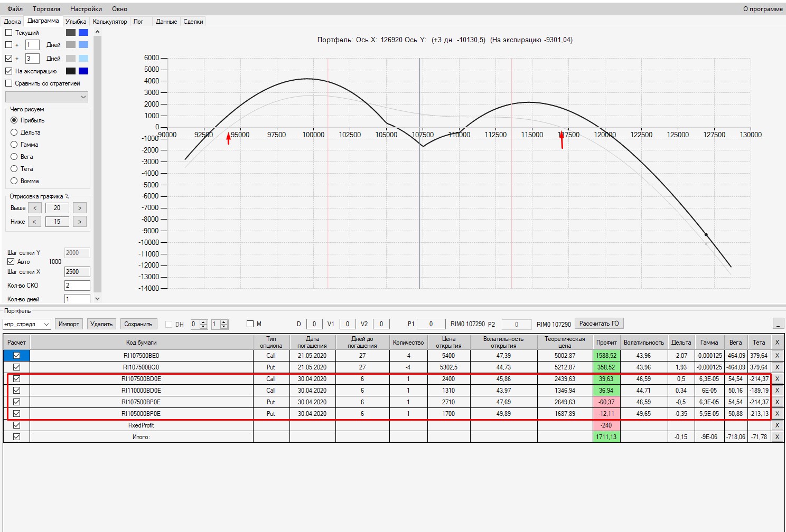786x532 pixels.
Task: Click the Удалить button
Action: point(101,324)
